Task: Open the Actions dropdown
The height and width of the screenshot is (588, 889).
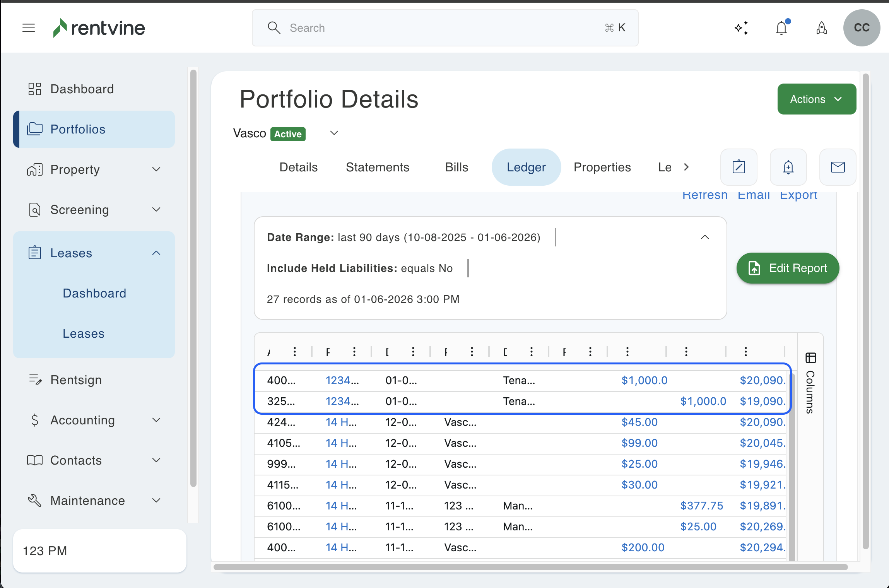Action: coord(816,99)
